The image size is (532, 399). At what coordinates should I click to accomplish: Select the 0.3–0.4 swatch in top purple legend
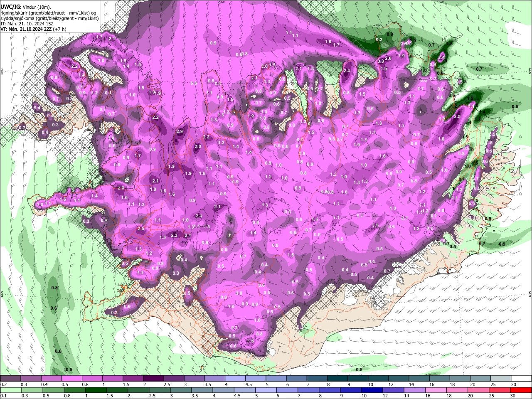(x=31, y=379)
